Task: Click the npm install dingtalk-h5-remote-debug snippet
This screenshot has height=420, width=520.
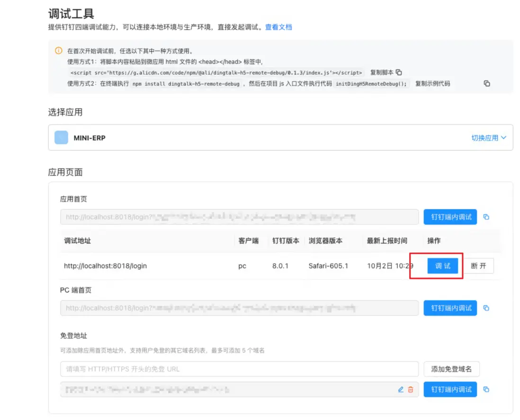Action: pos(186,84)
